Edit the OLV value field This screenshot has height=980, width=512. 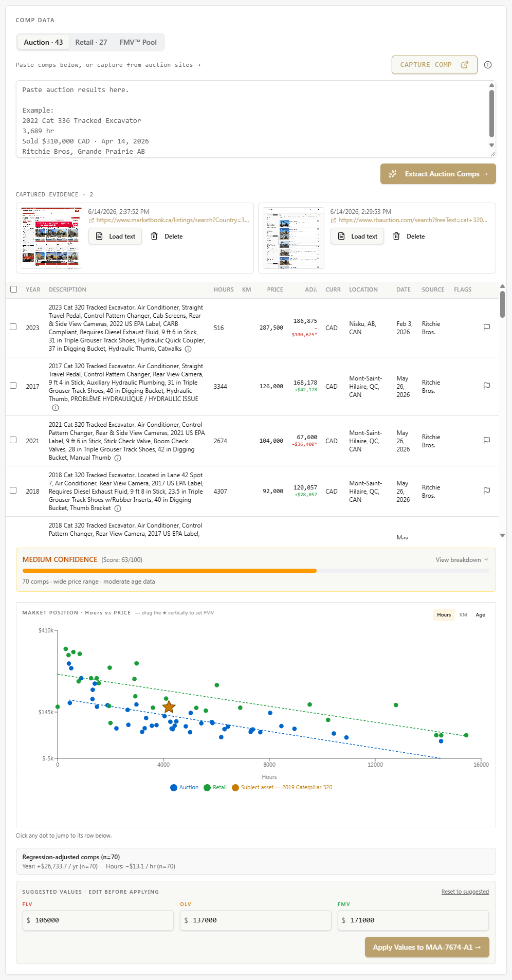coord(255,920)
